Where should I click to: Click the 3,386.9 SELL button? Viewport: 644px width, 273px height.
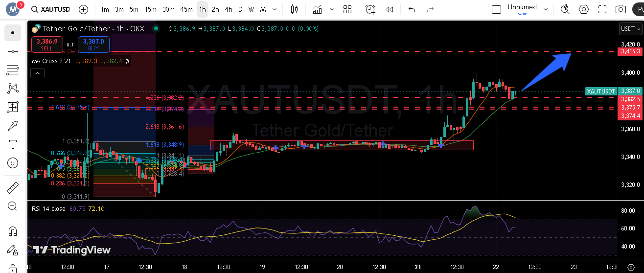[x=46, y=45]
